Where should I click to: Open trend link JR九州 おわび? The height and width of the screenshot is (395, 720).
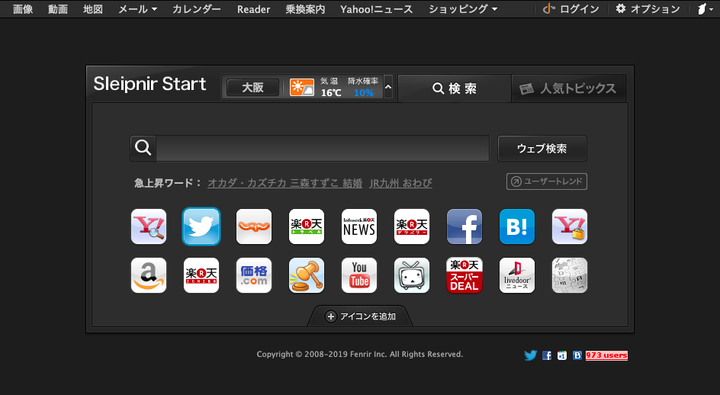click(401, 183)
